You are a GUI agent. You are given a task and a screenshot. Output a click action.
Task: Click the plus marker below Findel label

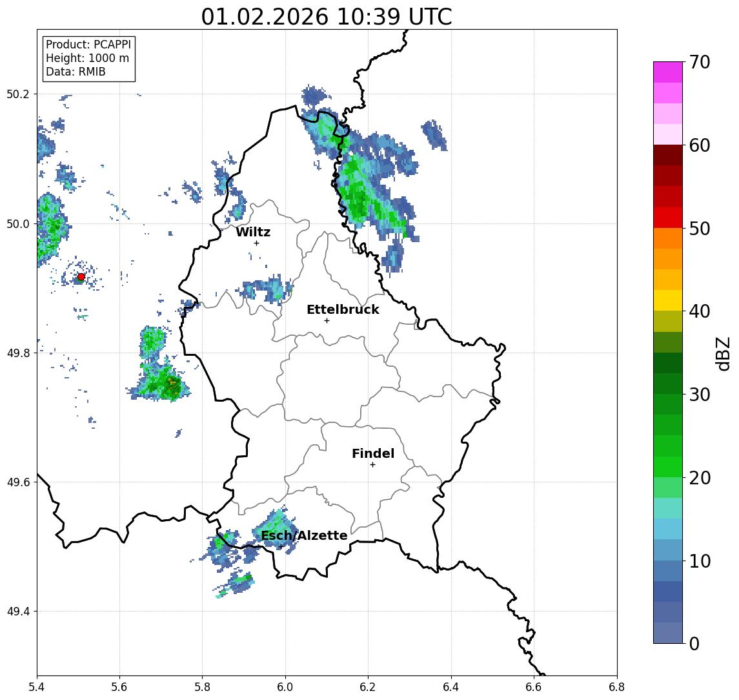[372, 465]
